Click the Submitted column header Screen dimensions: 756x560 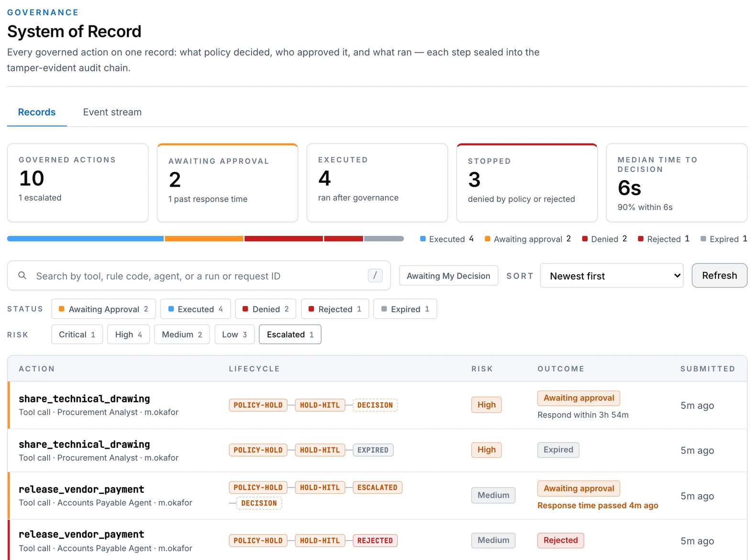pyautogui.click(x=708, y=369)
